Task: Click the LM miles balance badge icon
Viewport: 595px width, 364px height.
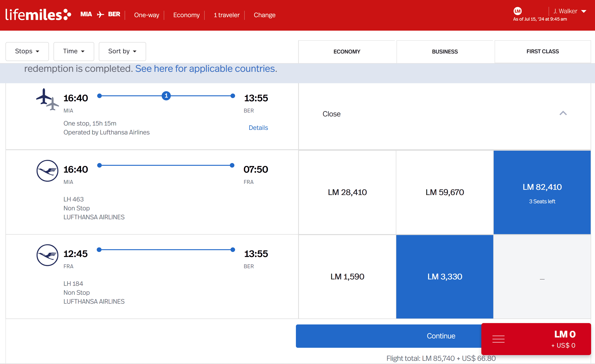Action: click(x=517, y=11)
